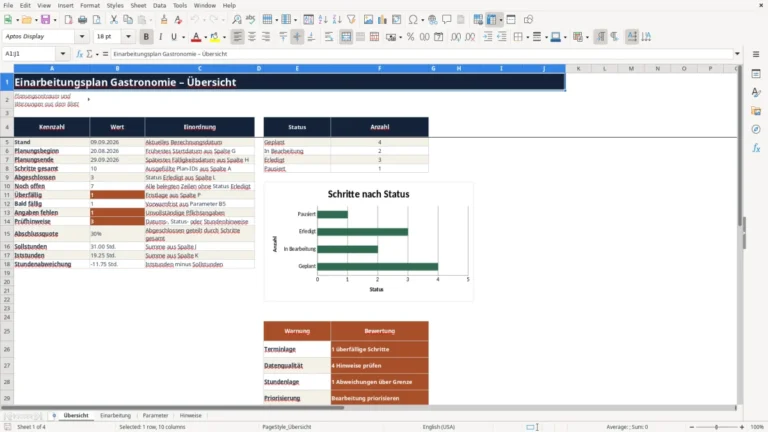Toggle Wrap Text

(329, 37)
